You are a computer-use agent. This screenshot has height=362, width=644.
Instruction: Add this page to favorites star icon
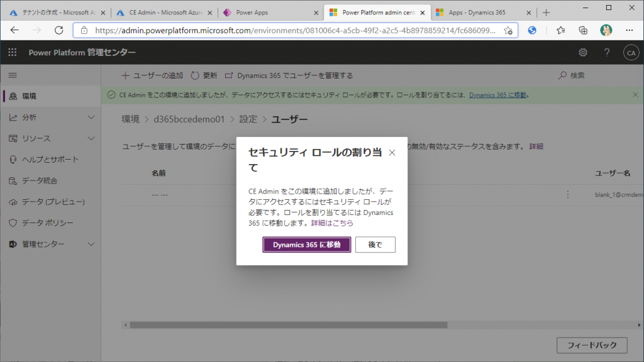(508, 30)
